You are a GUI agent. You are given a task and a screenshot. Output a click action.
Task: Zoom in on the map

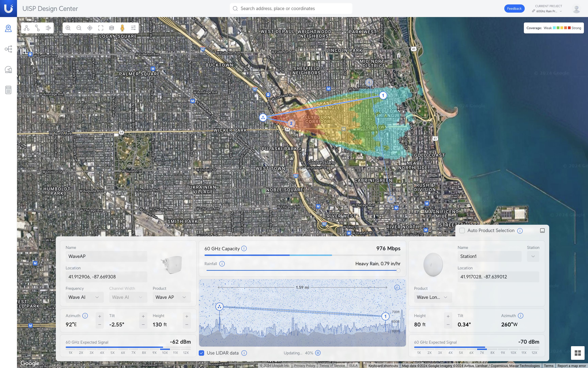(x=68, y=28)
